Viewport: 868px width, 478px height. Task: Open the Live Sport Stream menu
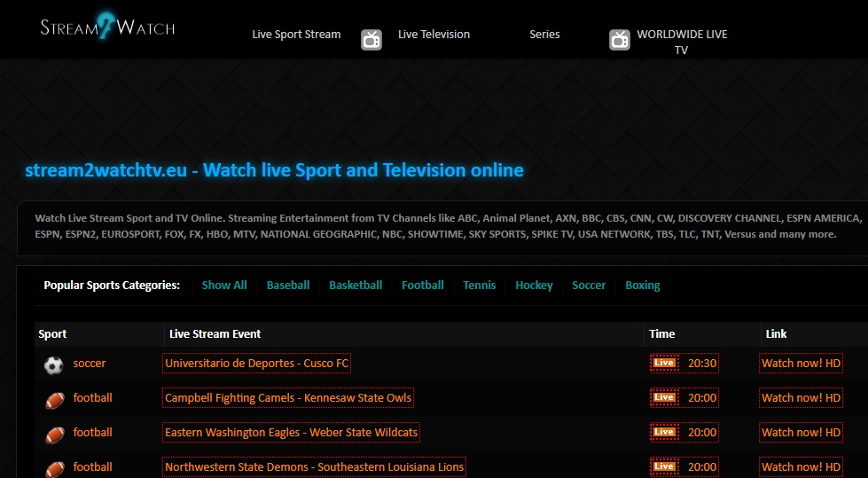click(x=296, y=35)
